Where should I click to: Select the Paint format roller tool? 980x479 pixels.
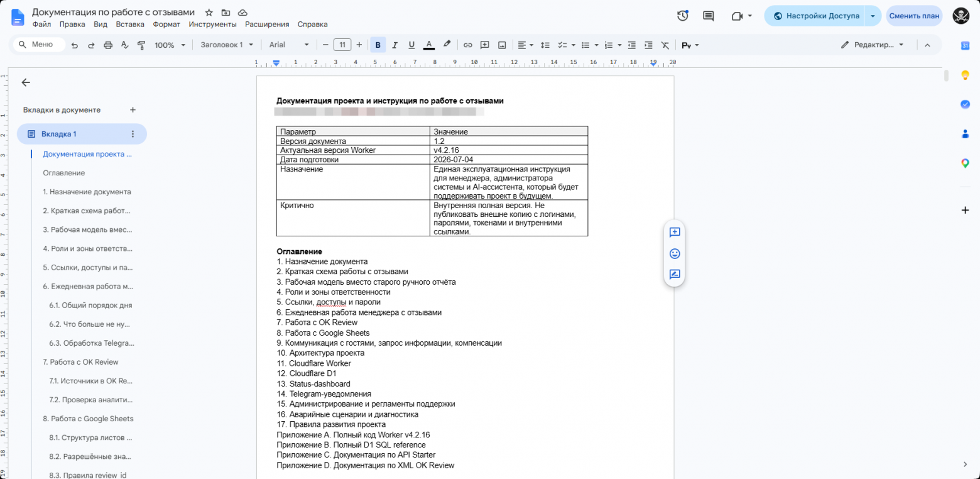[141, 45]
